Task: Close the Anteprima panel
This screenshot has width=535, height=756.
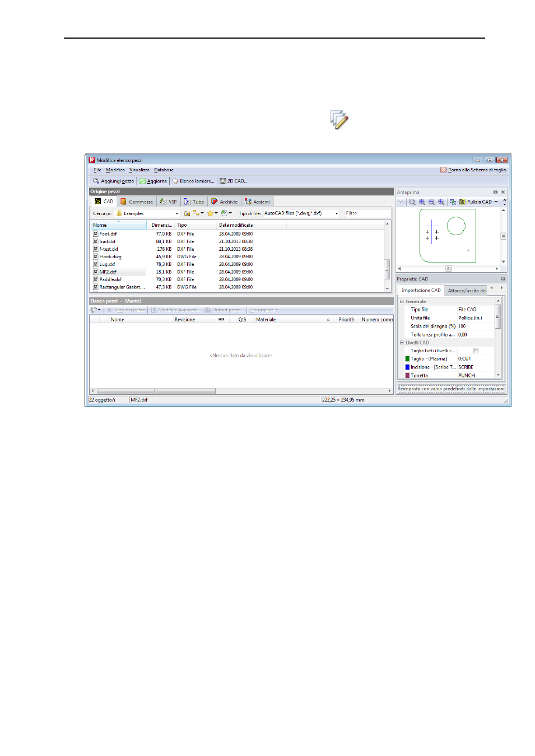Action: [503, 192]
